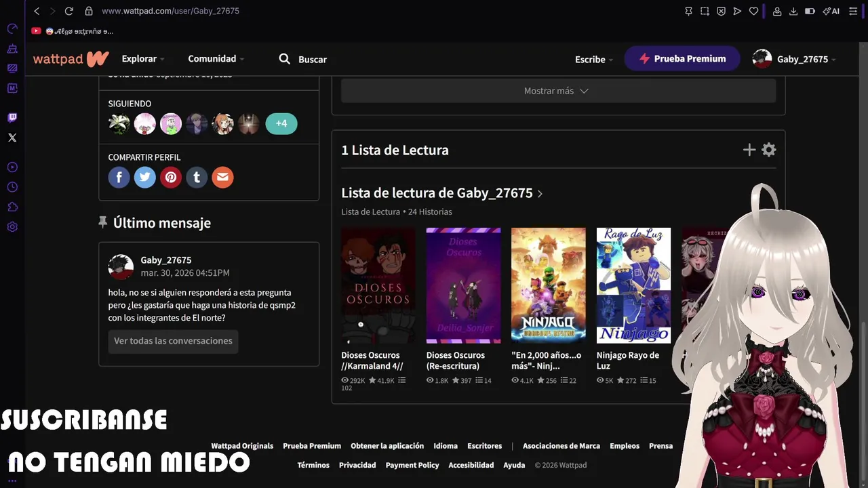The height and width of the screenshot is (488, 868).
Task: Click the Dioses Oscuros //Karmaland 4// title
Action: 372,361
